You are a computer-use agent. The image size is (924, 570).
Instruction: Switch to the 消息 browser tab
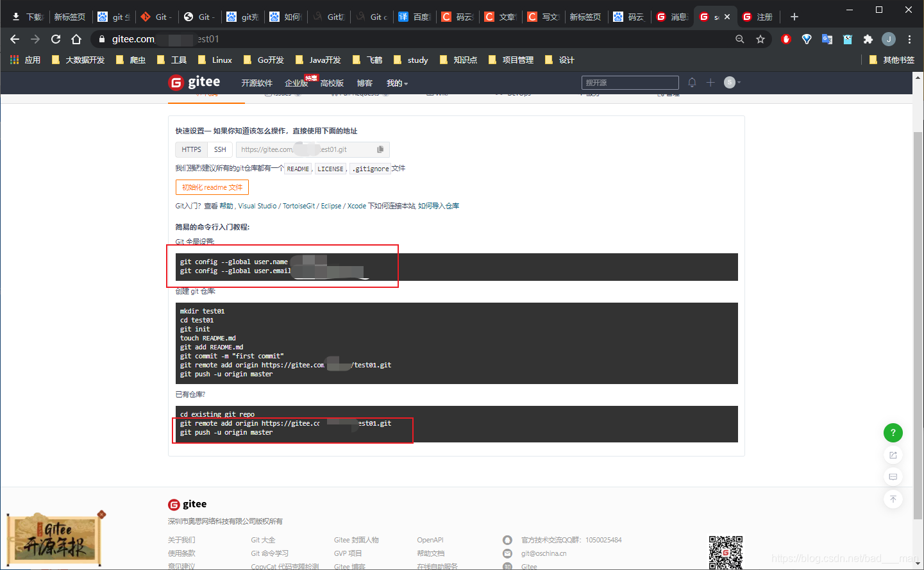click(672, 17)
